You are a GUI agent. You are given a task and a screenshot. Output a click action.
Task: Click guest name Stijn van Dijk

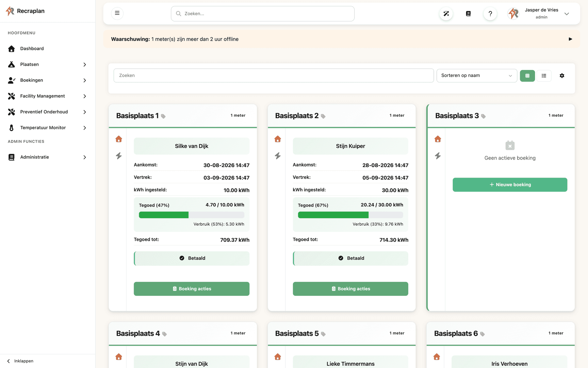(x=191, y=364)
